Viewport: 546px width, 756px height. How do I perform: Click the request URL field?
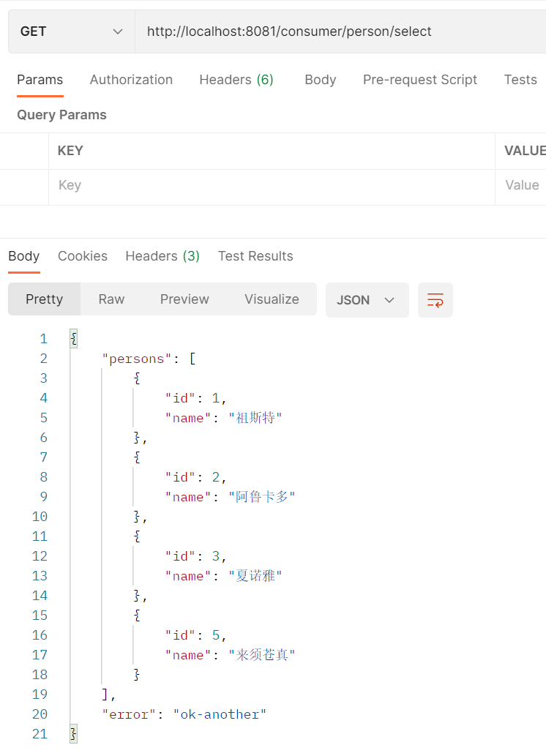(340, 31)
